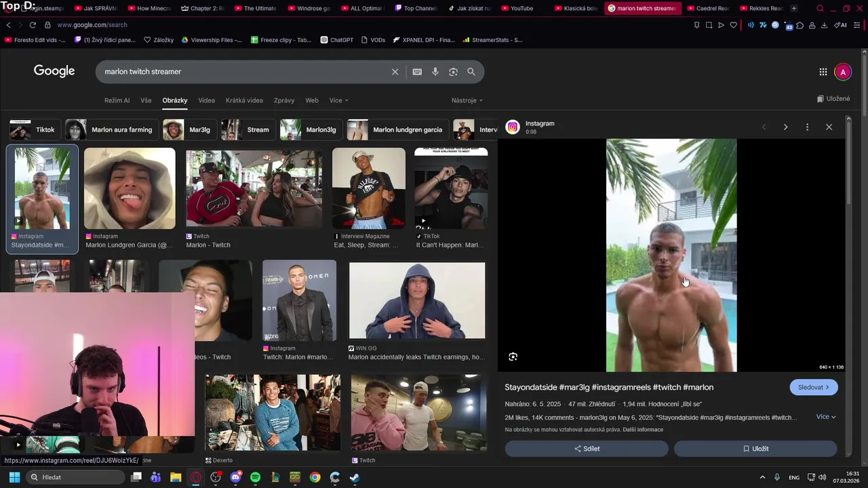Select the Tiktok filter chip
This screenshot has width=868, height=488.
(34, 129)
